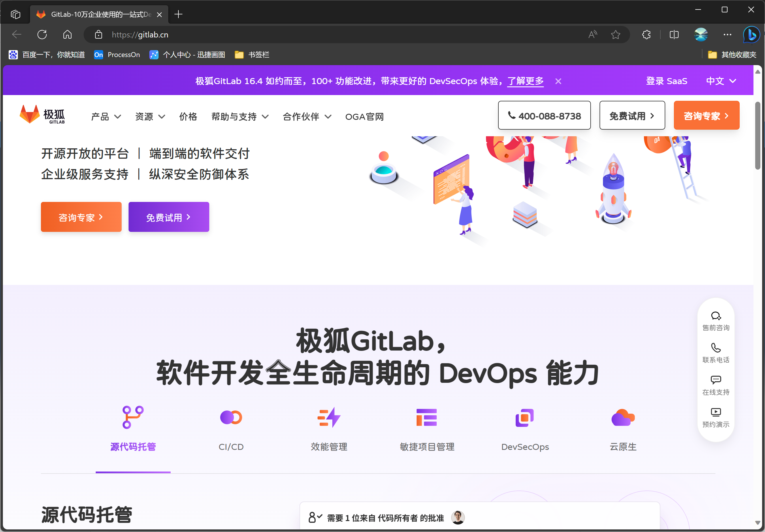765x532 pixels.
Task: Toggle browser split screen view
Action: (674, 35)
